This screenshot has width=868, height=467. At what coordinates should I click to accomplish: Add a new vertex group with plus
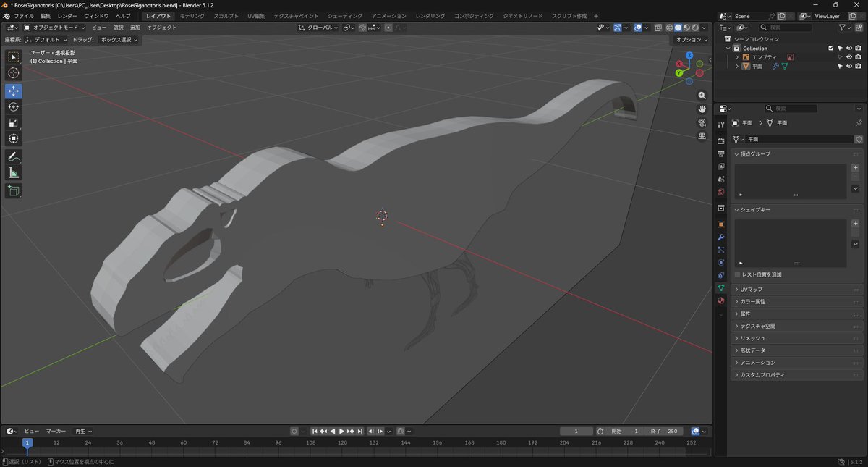tap(855, 168)
